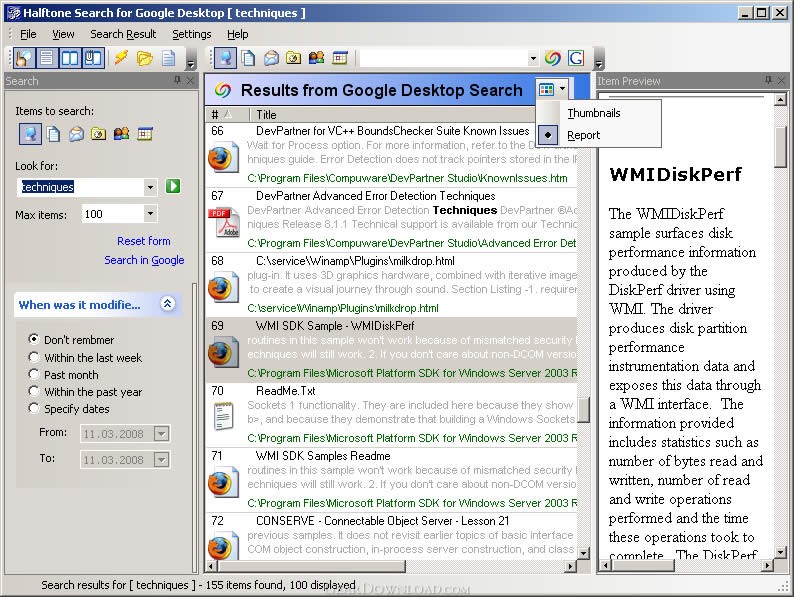Select the "Past month" radio option
Image resolution: width=794 pixels, height=597 pixels.
coord(33,374)
